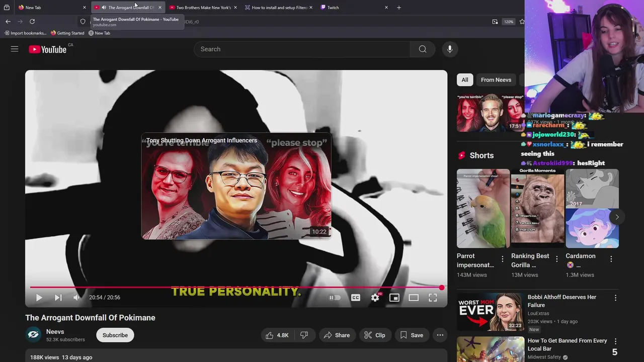Go back with the browser back arrow
This screenshot has width=644, height=362.
point(8,22)
